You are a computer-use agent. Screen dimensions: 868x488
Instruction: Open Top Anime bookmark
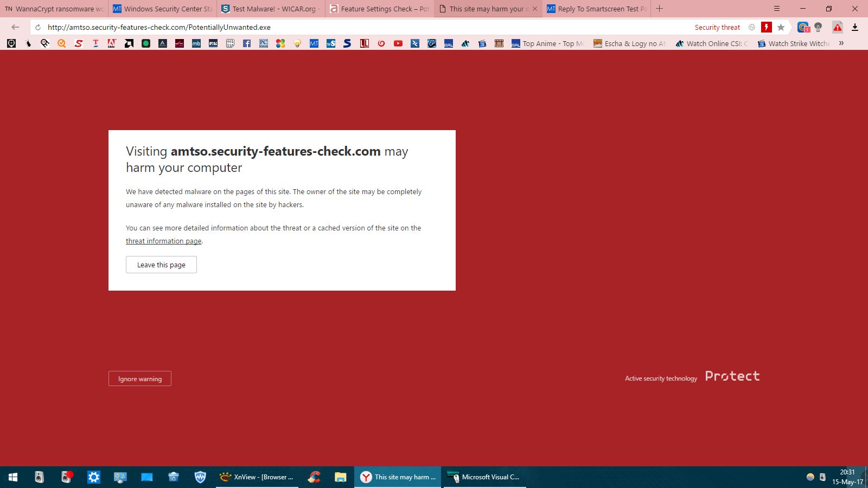click(548, 43)
